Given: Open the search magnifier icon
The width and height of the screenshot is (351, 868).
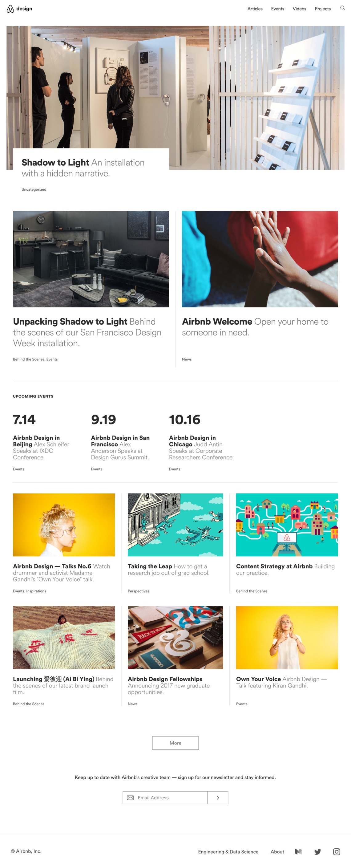Looking at the screenshot, I should point(342,8).
